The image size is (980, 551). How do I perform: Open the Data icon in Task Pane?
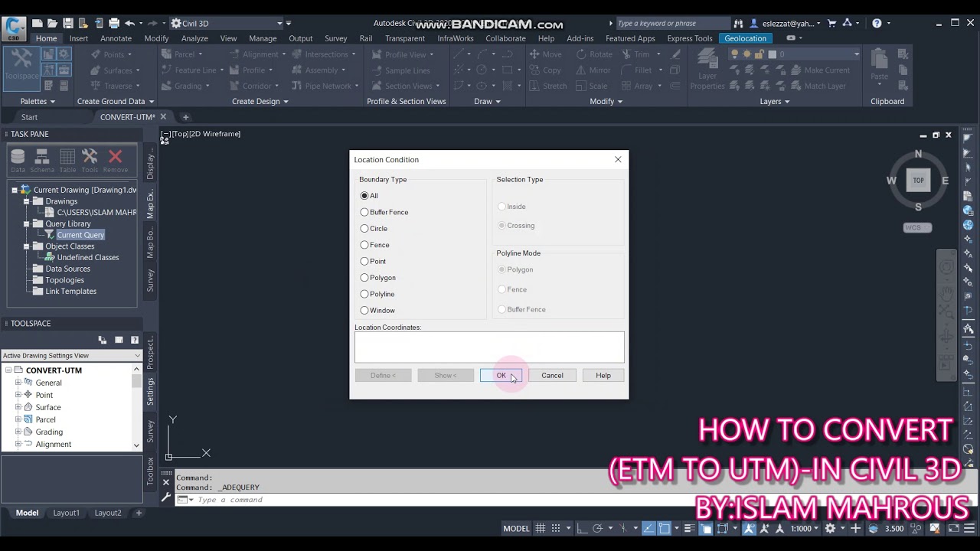coord(18,161)
